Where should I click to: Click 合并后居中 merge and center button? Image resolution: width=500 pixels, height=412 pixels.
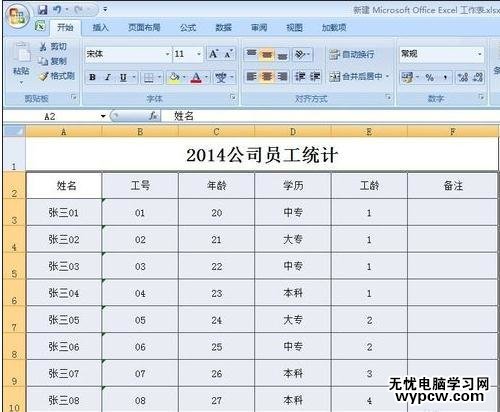(355, 77)
